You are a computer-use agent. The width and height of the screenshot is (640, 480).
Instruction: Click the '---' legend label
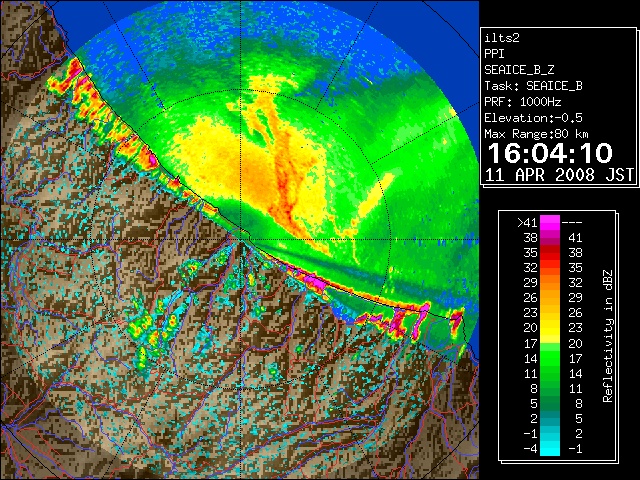(572, 223)
